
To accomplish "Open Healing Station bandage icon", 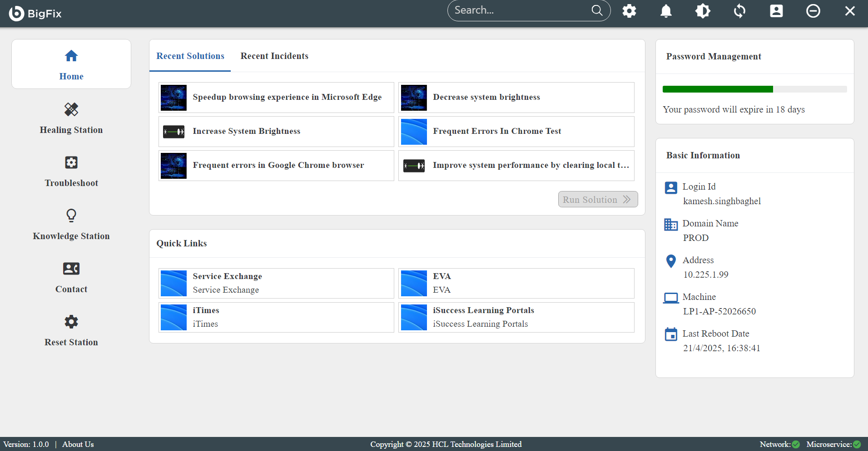I will (x=71, y=109).
